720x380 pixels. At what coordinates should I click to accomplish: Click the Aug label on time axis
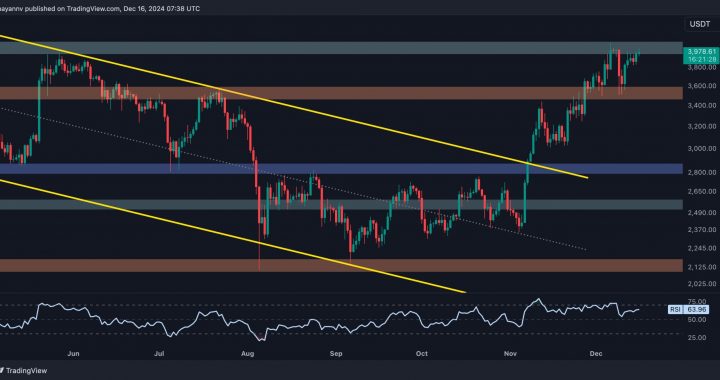click(248, 354)
